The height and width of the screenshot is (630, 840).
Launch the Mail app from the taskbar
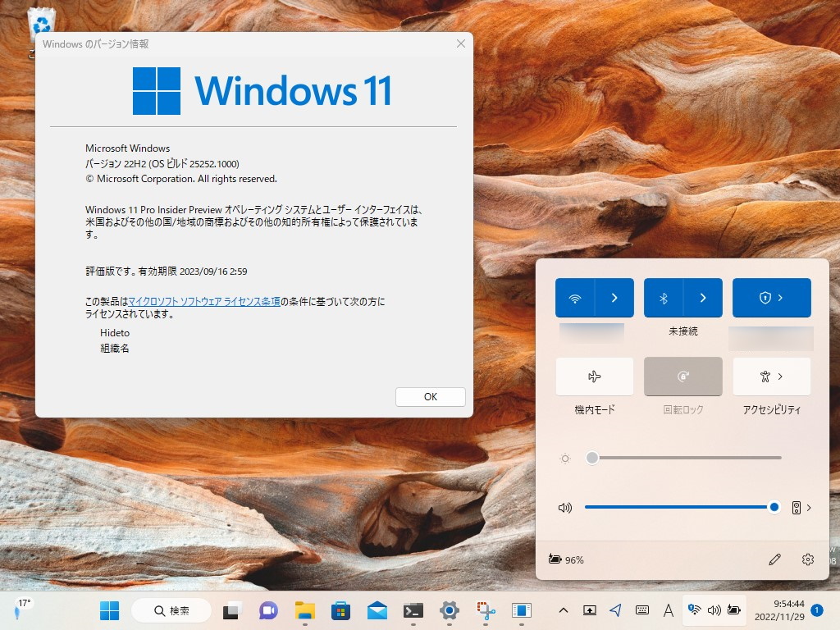click(377, 611)
